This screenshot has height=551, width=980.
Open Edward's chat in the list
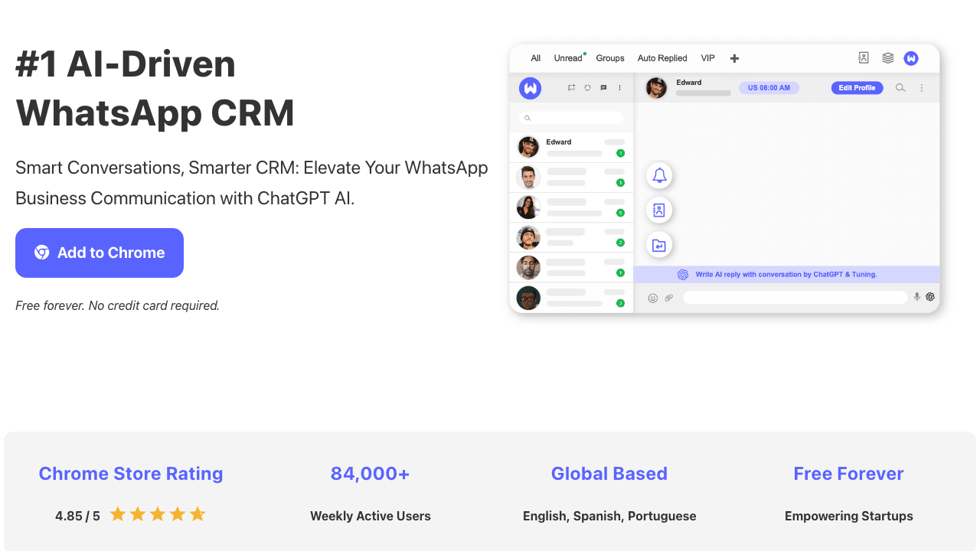571,148
